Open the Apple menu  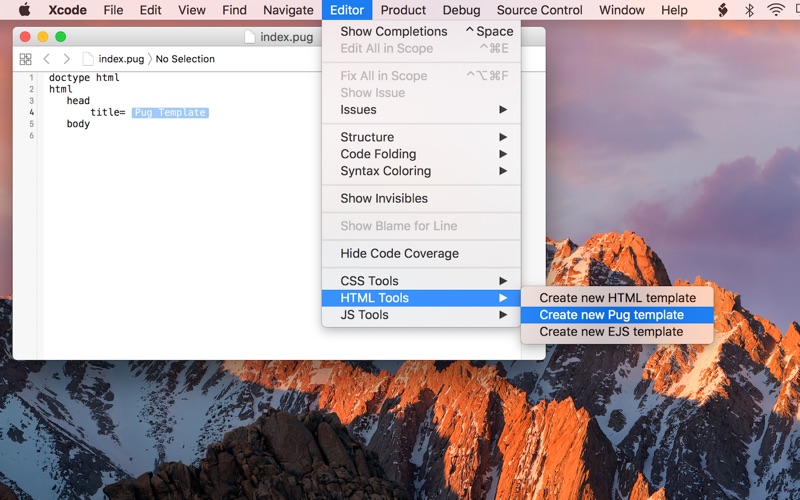(x=24, y=10)
